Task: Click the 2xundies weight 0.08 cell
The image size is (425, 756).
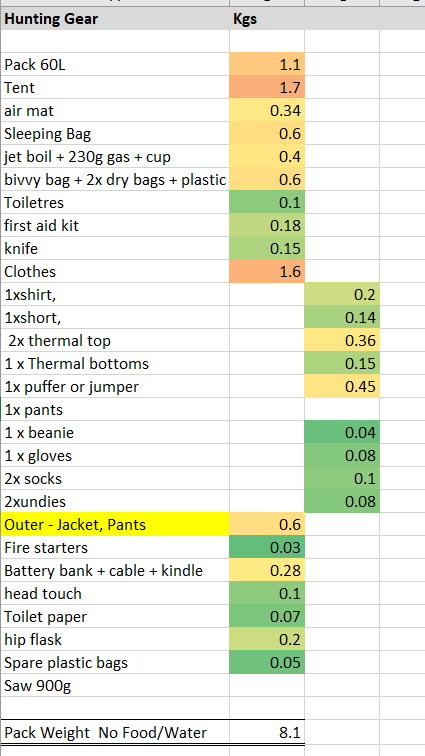Action: 342,501
